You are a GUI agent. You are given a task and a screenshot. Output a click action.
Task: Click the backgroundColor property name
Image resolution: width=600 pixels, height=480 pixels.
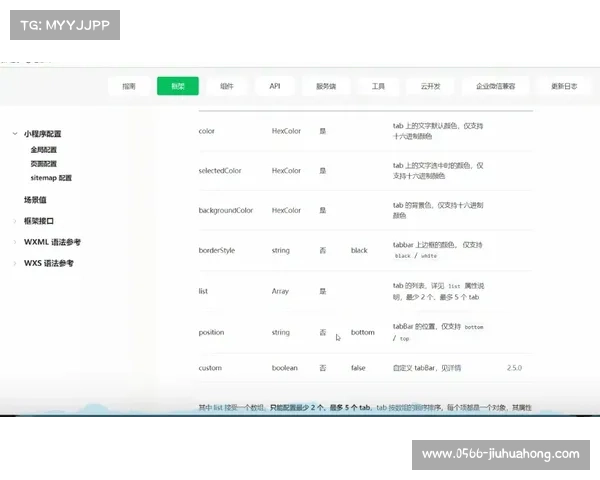click(226, 210)
